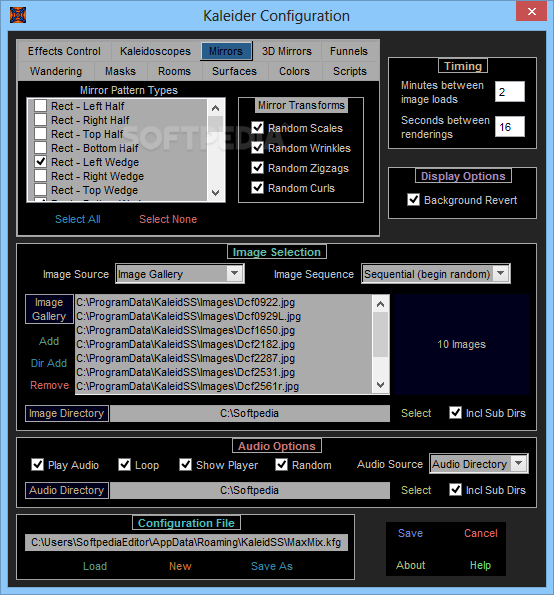Click Dir Add to add directory
Viewport: 554px width, 595px height.
pyautogui.click(x=49, y=363)
